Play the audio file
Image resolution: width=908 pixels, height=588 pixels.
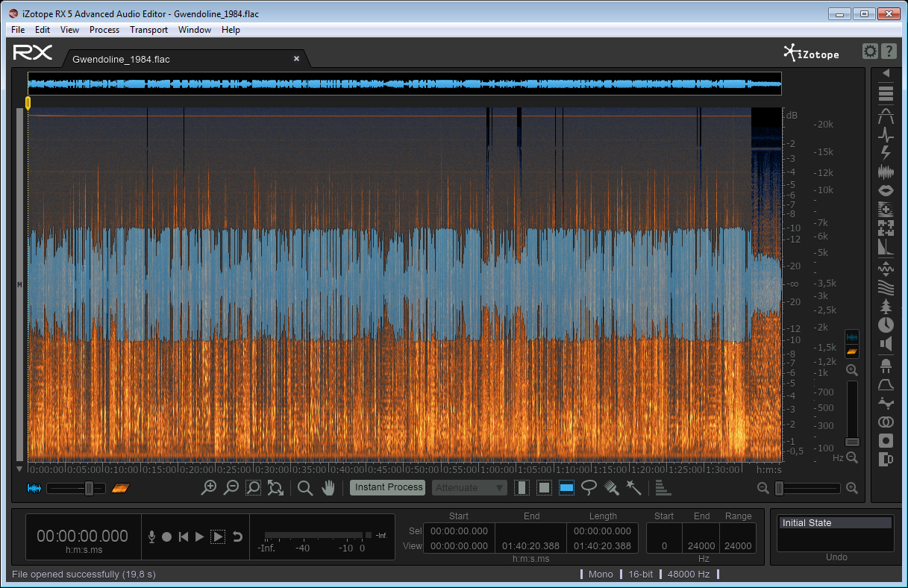[x=199, y=537]
